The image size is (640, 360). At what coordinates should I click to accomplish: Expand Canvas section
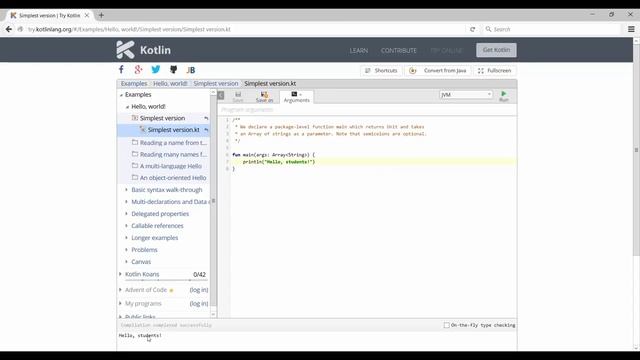click(126, 262)
